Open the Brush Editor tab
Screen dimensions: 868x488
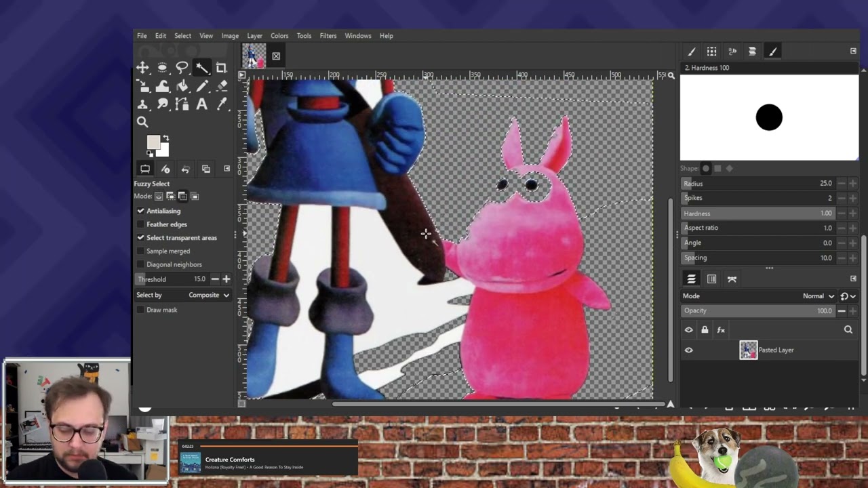click(773, 52)
